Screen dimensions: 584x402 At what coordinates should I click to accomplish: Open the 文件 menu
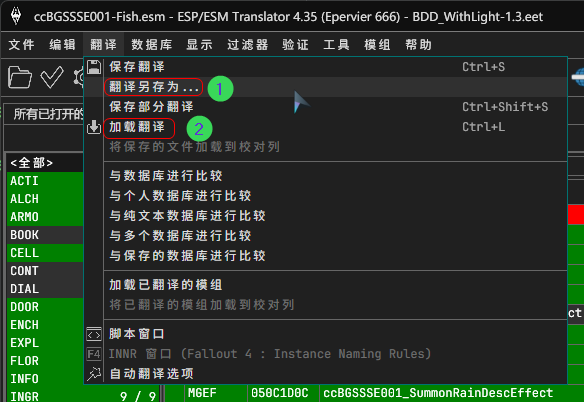(x=22, y=45)
